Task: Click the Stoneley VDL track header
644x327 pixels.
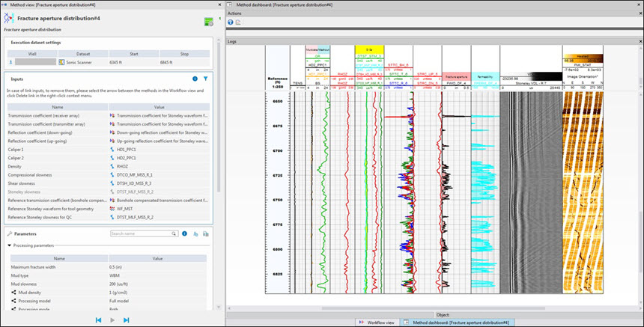Action: click(x=531, y=83)
